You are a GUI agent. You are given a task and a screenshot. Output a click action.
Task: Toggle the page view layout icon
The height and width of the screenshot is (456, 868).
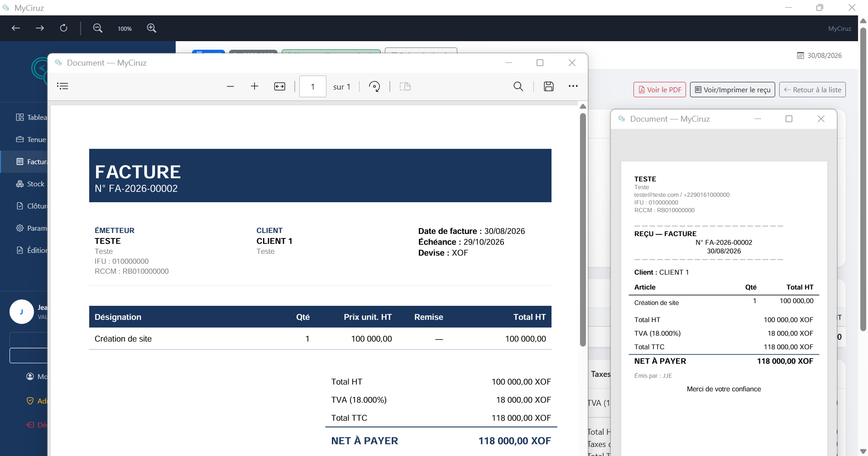[x=405, y=86]
